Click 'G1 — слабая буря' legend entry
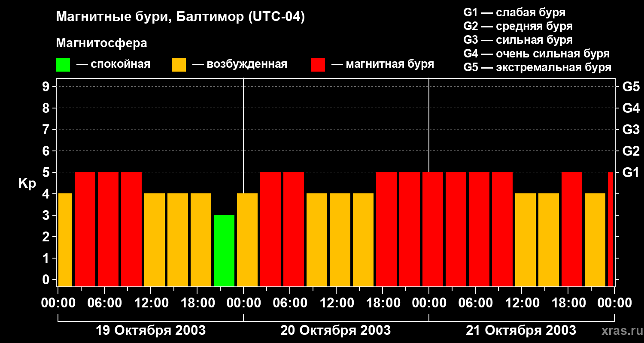This screenshot has height=343, width=644. coord(514,12)
